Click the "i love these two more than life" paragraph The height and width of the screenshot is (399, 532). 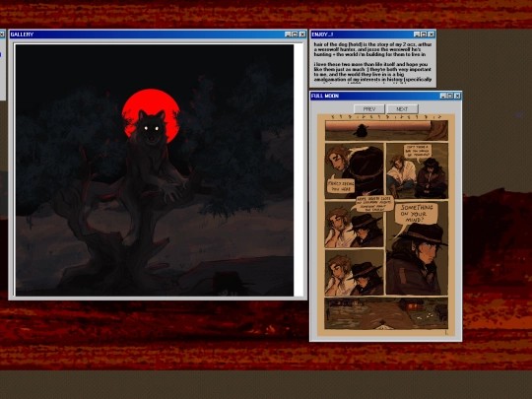(x=372, y=72)
